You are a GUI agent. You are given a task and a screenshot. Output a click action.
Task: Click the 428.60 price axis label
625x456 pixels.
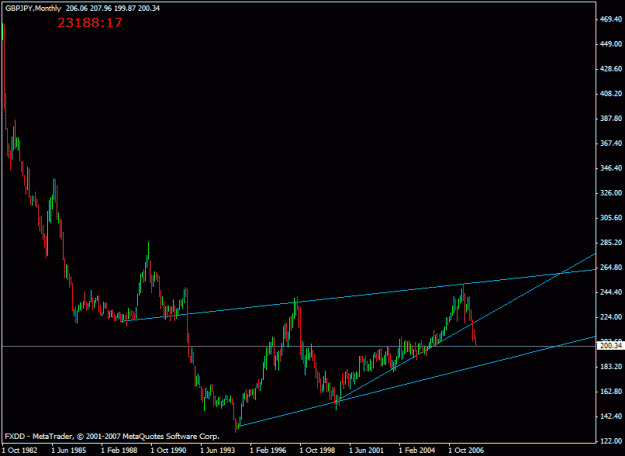point(613,69)
